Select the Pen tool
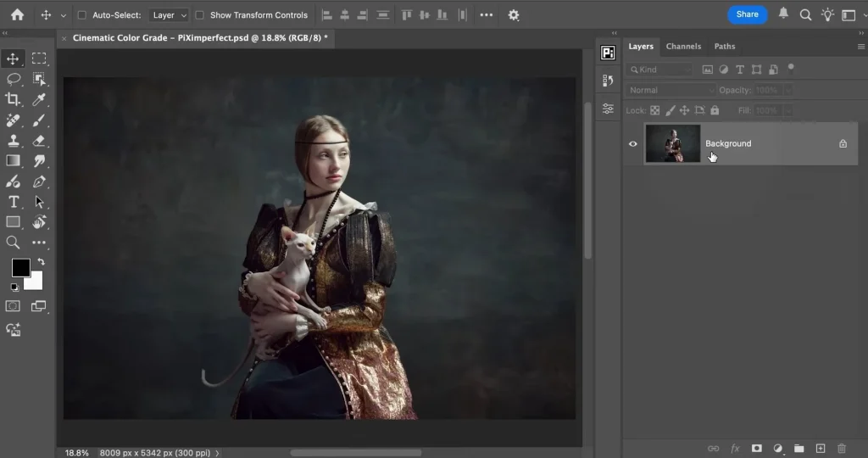868x458 pixels. pos(39,182)
